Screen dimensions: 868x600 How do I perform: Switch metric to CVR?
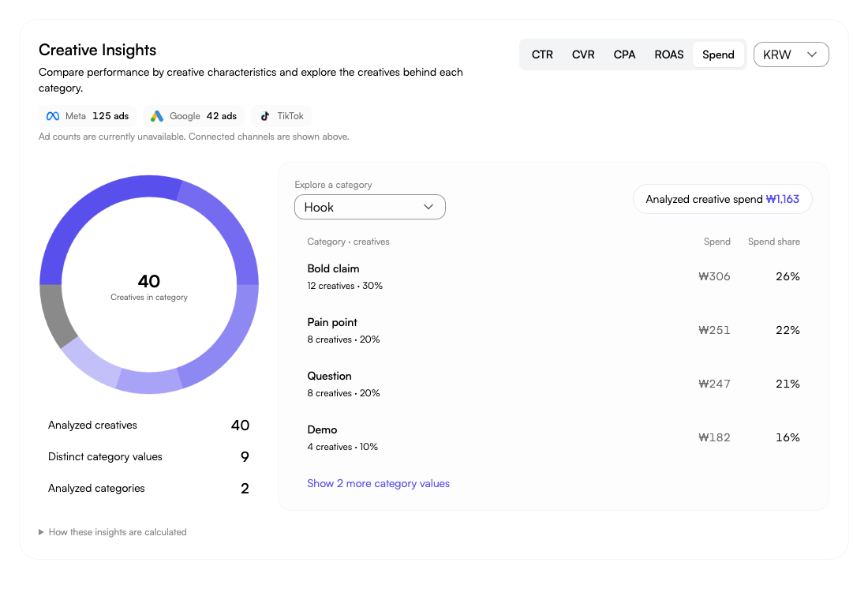pos(583,54)
